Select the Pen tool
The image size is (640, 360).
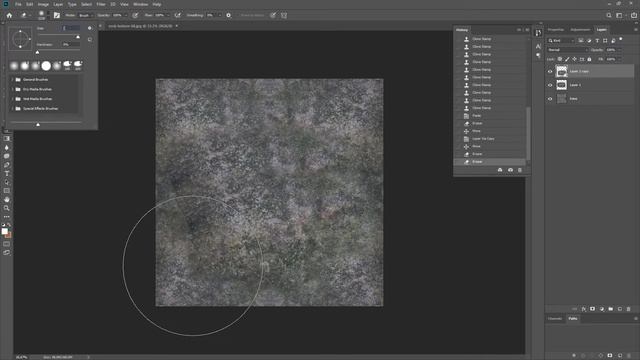click(x=7, y=165)
